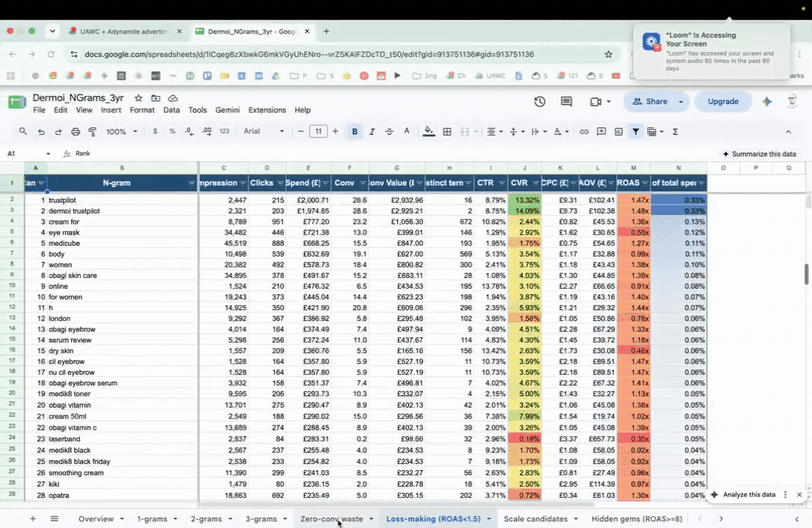Redo the last action

click(x=58, y=131)
